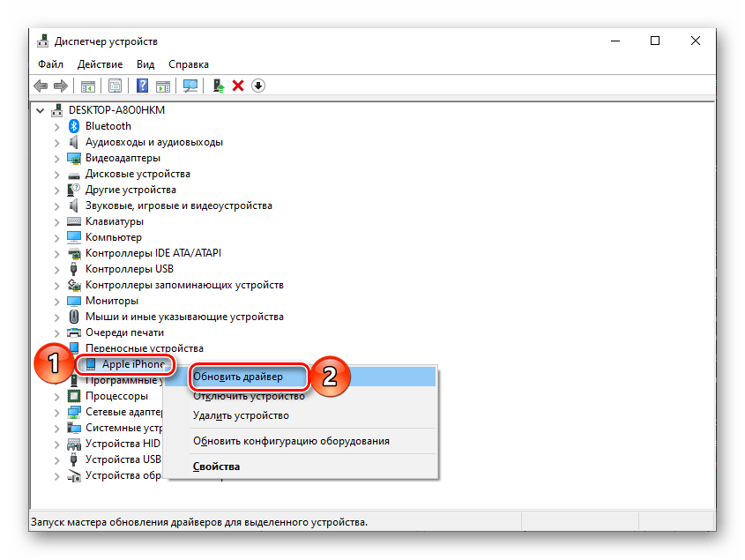Click the mouse icon beside Мыши
This screenshot has width=745, height=560.
74,317
